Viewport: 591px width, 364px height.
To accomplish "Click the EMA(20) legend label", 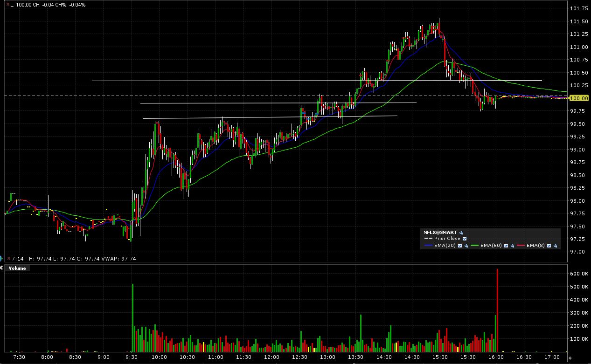I will click(x=445, y=246).
